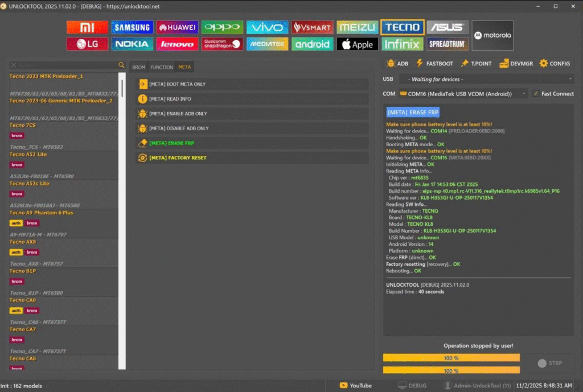This screenshot has height=392, width=583.
Task: Open the T.POINT tool
Action: click(477, 63)
